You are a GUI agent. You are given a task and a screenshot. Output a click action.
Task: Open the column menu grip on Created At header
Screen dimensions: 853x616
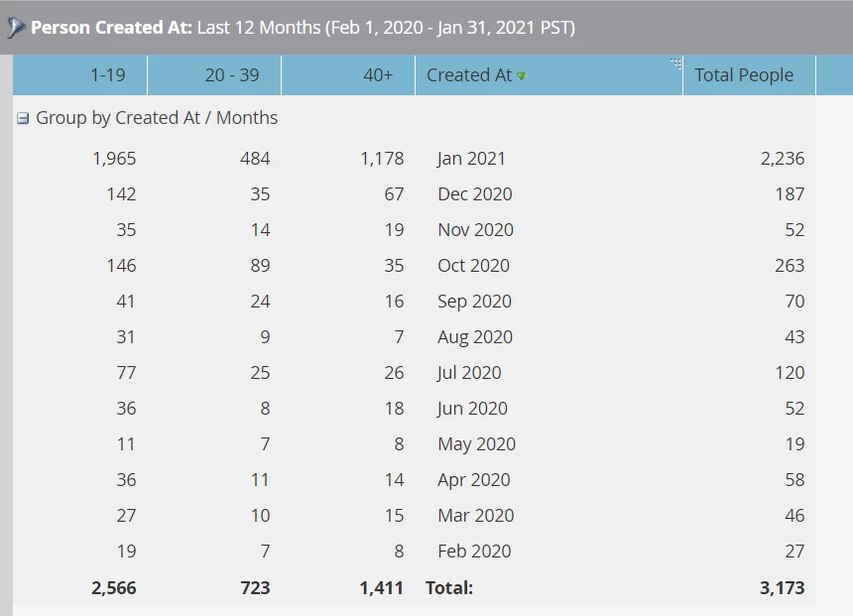click(x=675, y=63)
